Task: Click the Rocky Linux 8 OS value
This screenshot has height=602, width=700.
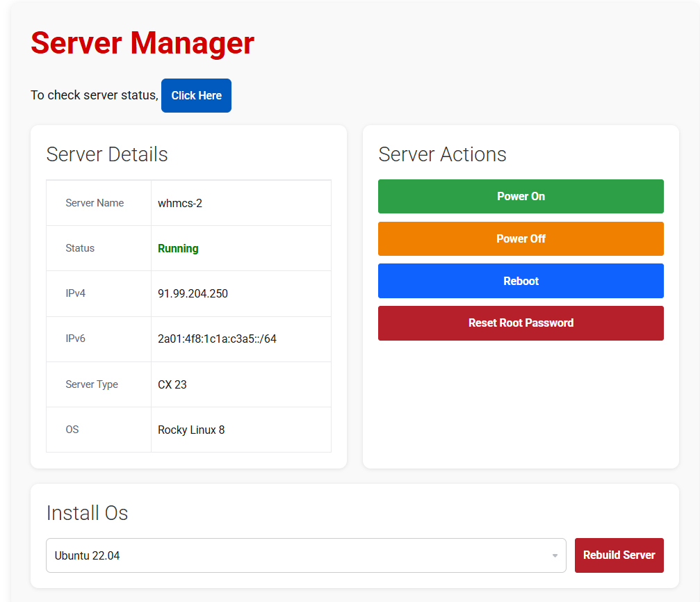Action: pyautogui.click(x=191, y=430)
